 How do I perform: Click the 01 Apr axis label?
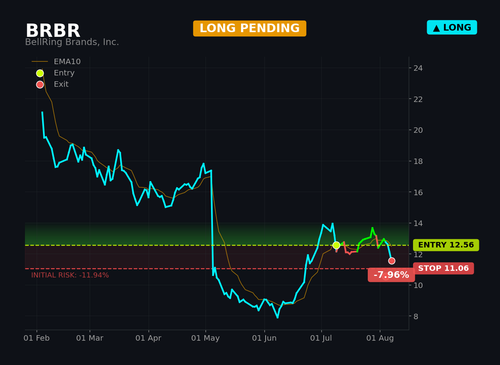(x=148, y=338)
